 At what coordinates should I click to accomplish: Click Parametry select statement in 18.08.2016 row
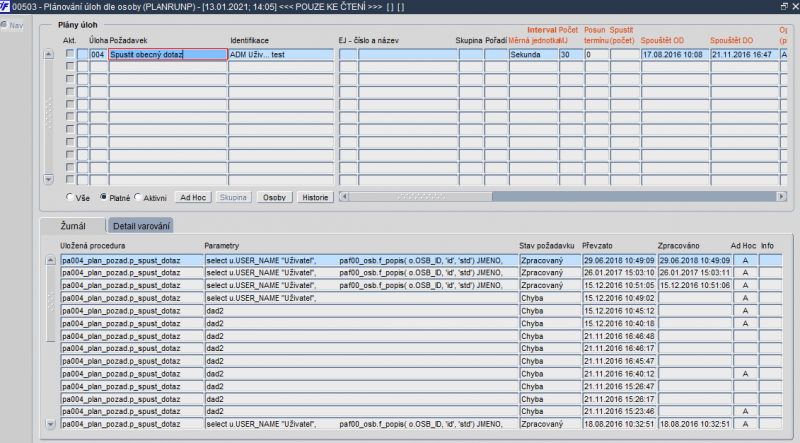tap(361, 424)
